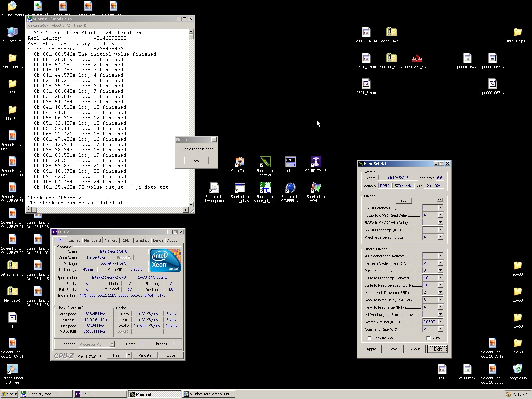This screenshot has width=532, height=399.
Task: Select Shortcut to CINEBENCH icon
Action: (x=290, y=193)
